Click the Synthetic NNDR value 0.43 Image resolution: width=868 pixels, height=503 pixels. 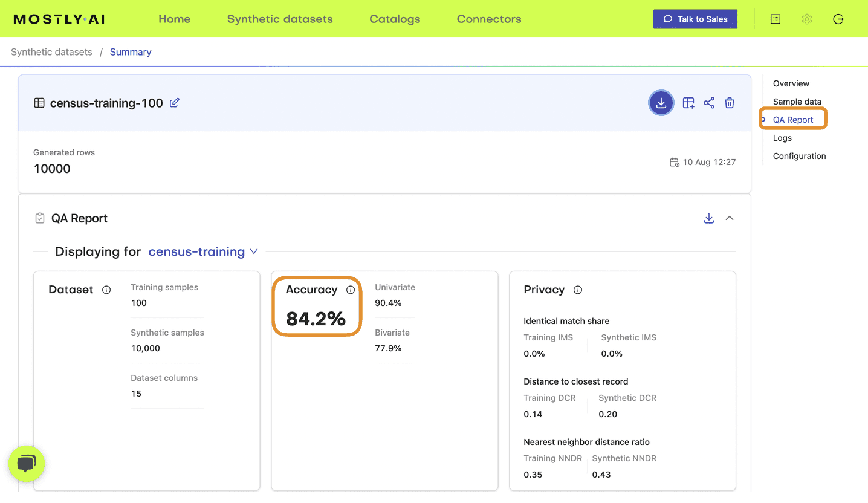click(x=601, y=475)
